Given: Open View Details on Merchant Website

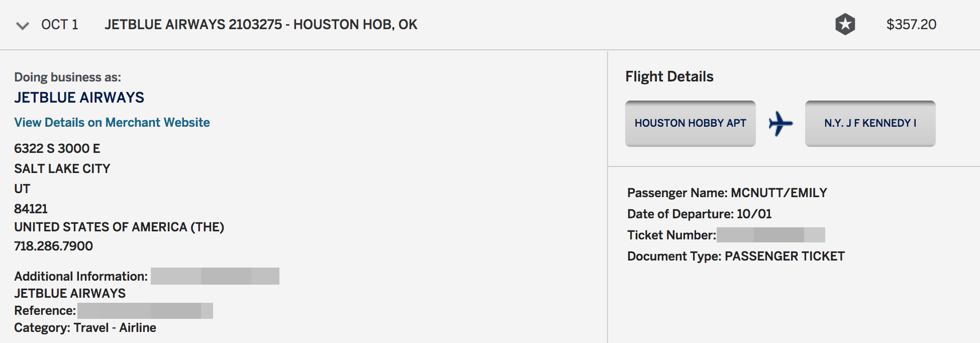Looking at the screenshot, I should [112, 122].
